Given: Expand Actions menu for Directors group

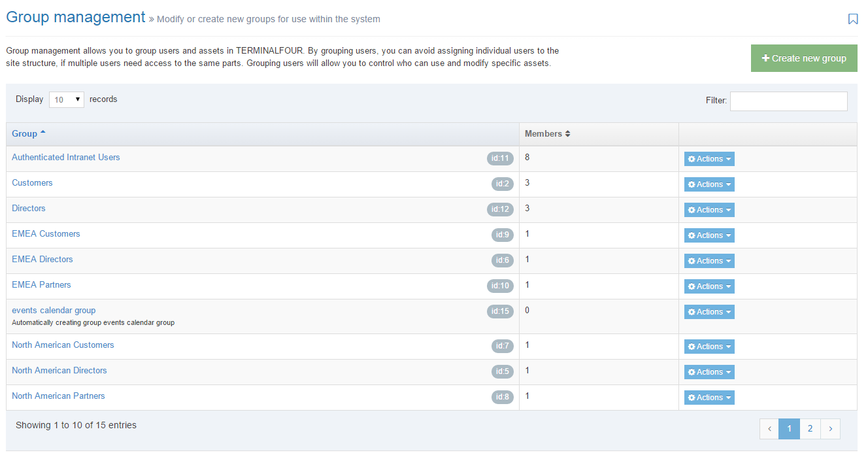Looking at the screenshot, I should click(709, 210).
